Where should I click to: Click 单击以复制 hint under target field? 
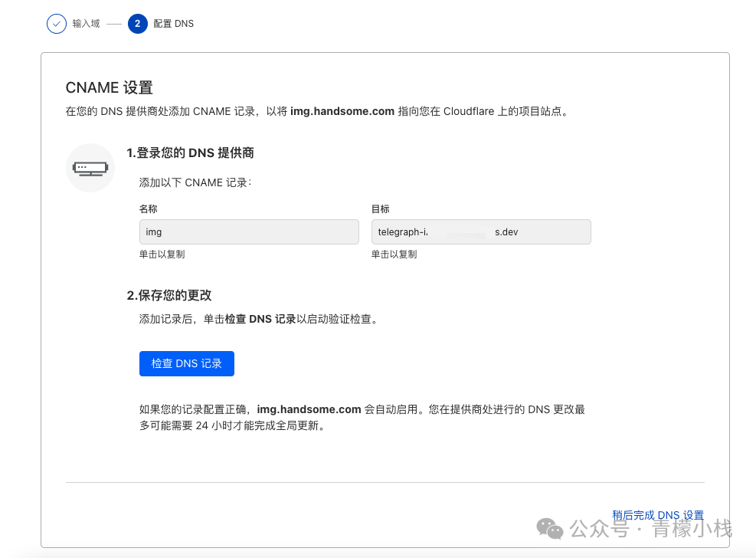pos(394,254)
